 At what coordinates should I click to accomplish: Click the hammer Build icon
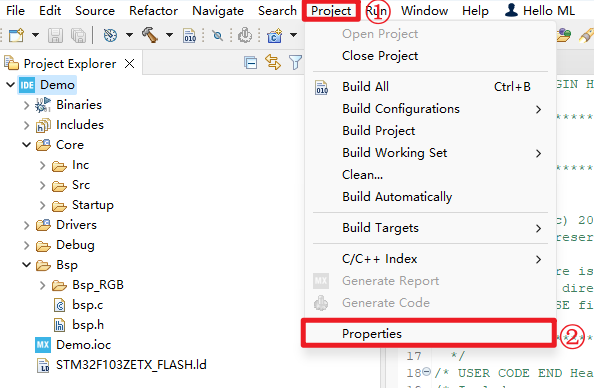(x=150, y=35)
